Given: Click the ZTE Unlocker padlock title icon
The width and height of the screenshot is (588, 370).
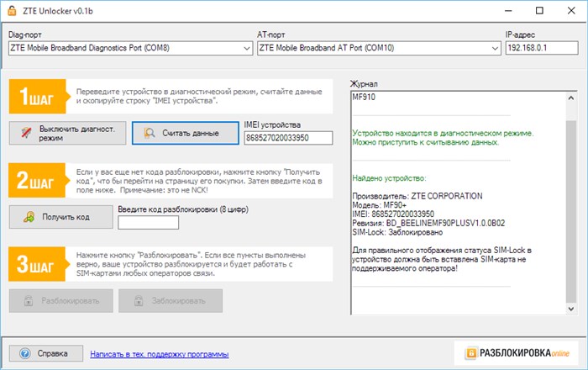Looking at the screenshot, I should (x=12, y=10).
